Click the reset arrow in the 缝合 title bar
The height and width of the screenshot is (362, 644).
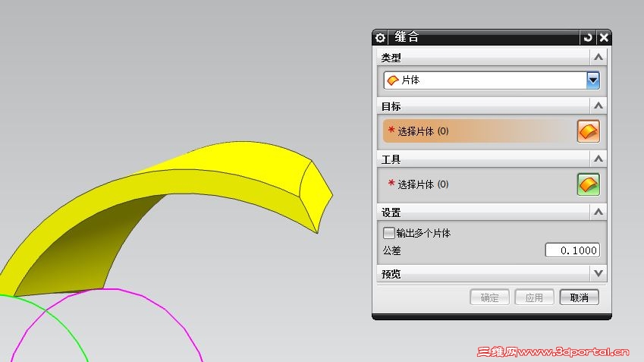(x=588, y=38)
